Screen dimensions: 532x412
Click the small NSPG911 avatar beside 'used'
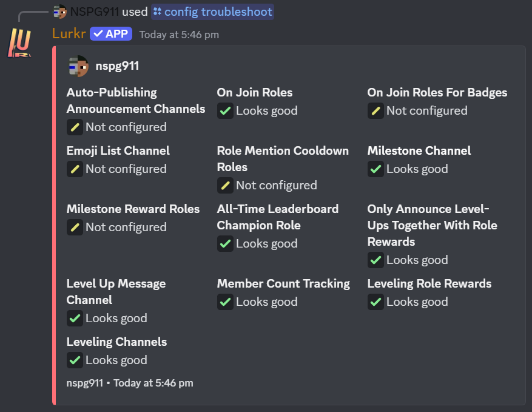click(x=60, y=12)
